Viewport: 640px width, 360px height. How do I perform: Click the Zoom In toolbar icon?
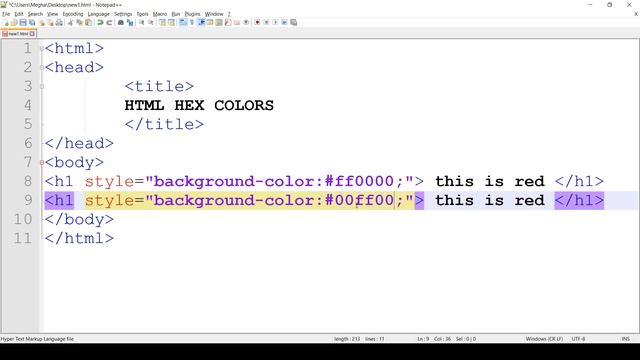coord(142,22)
